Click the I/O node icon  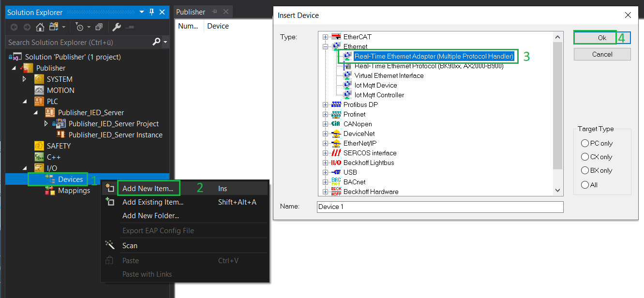[x=39, y=168]
